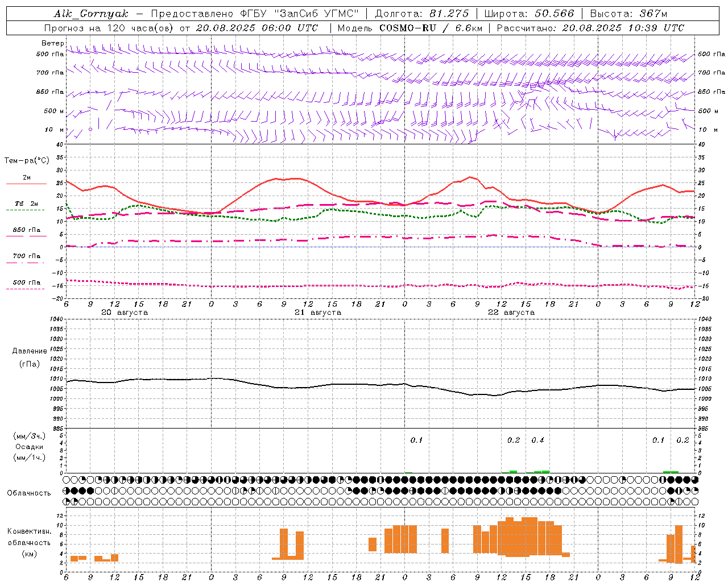Select the 'Предоставлено ФГБУ "ЗапСиб УГМС"' text

(255, 14)
